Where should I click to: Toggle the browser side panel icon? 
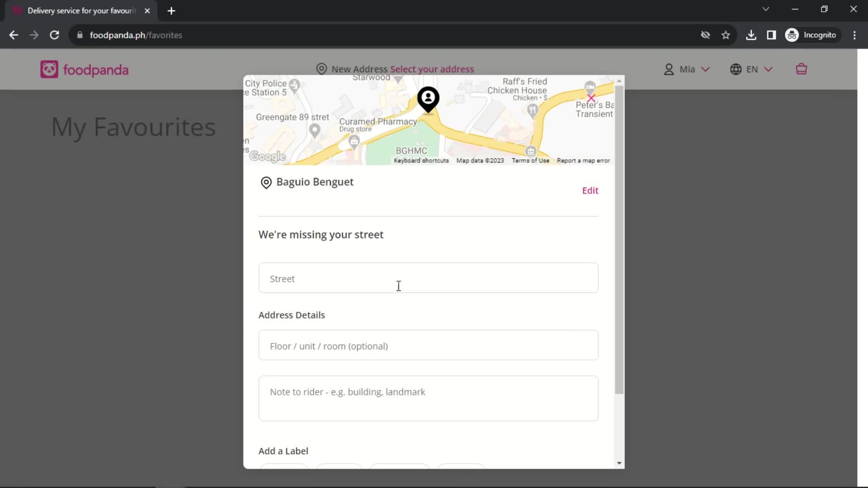771,35
